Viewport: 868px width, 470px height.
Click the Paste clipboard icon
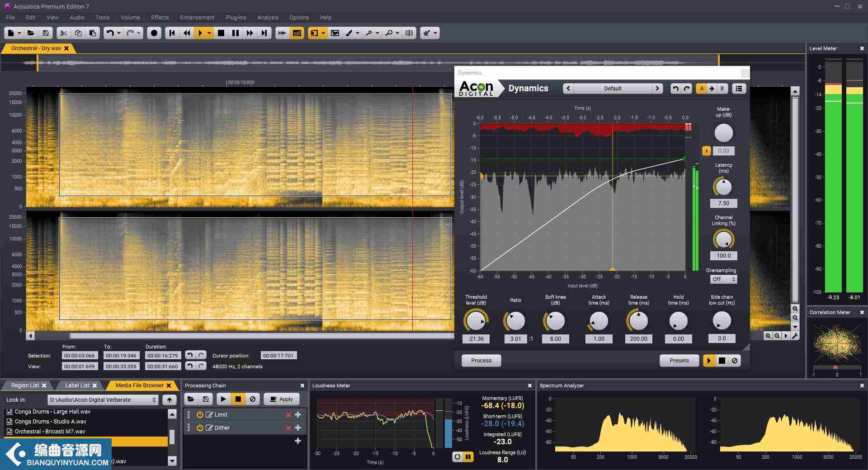coord(92,33)
